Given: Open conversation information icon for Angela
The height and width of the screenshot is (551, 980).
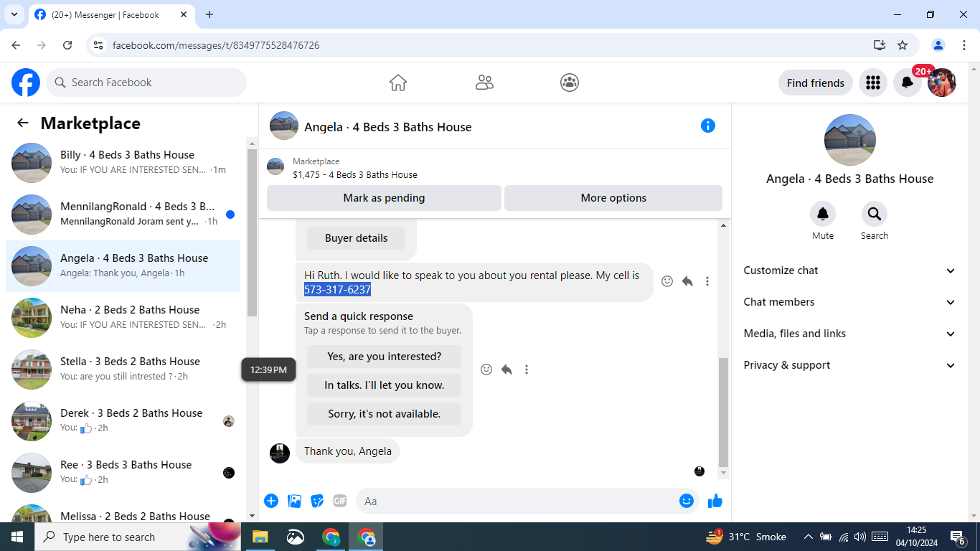Looking at the screenshot, I should click(708, 126).
